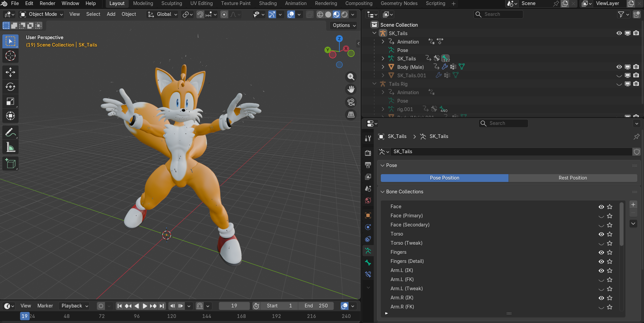Toggle camera view icon in viewport

(x=351, y=102)
